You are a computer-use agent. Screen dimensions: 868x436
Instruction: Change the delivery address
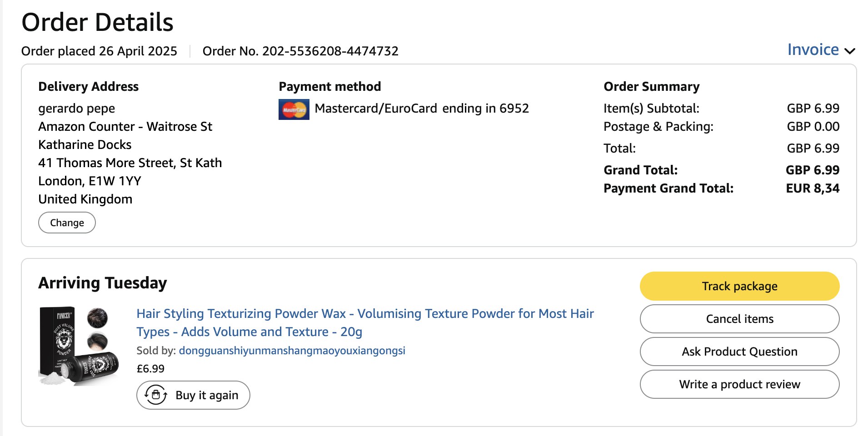click(67, 223)
